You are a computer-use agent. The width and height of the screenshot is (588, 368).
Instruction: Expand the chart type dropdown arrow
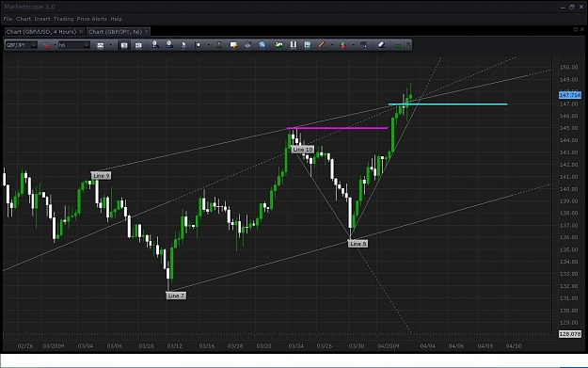tap(110, 45)
